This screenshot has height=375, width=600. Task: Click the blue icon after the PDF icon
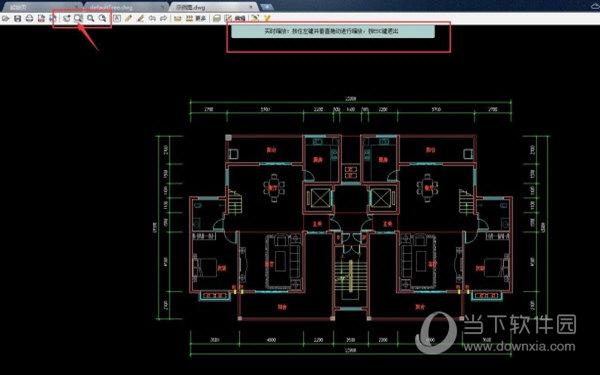coord(53,18)
